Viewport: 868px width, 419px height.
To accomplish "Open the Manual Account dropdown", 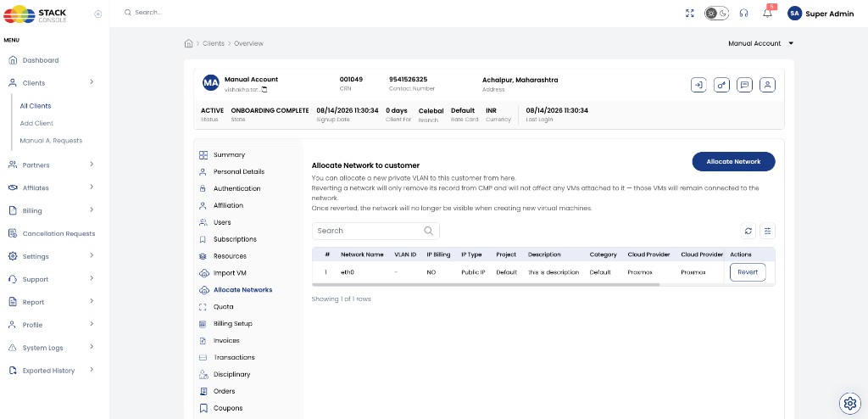I will (x=760, y=43).
